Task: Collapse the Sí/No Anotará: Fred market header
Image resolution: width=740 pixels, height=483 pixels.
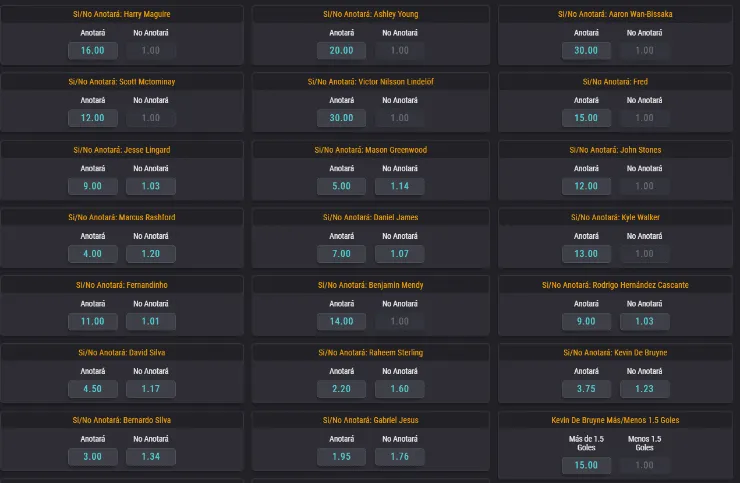Action: 615,82
